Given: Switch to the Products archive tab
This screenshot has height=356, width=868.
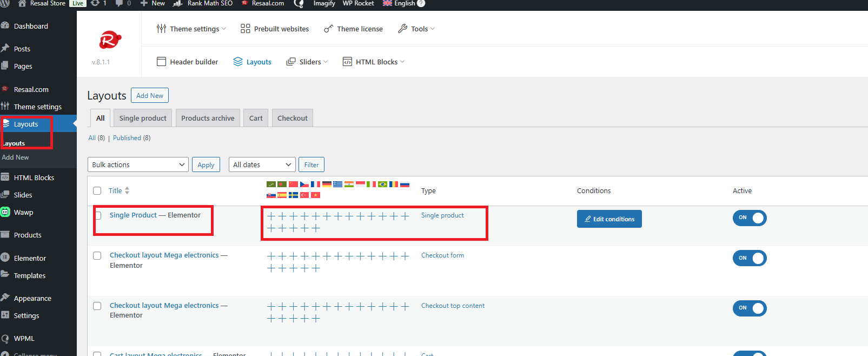Looking at the screenshot, I should tap(208, 118).
